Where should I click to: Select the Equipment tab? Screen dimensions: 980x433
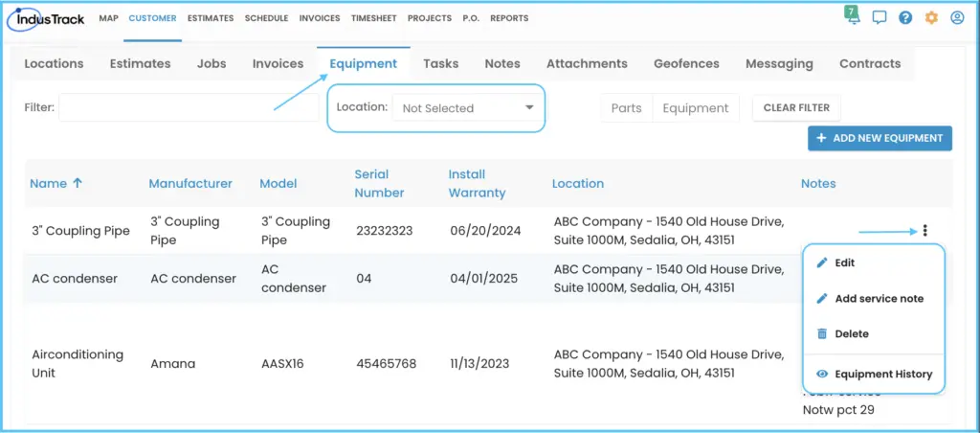[363, 63]
